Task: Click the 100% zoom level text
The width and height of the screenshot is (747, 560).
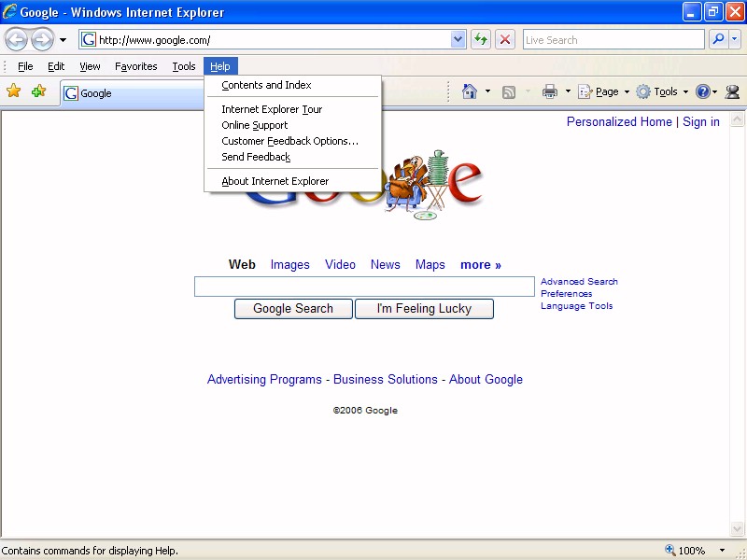Action: pos(691,551)
